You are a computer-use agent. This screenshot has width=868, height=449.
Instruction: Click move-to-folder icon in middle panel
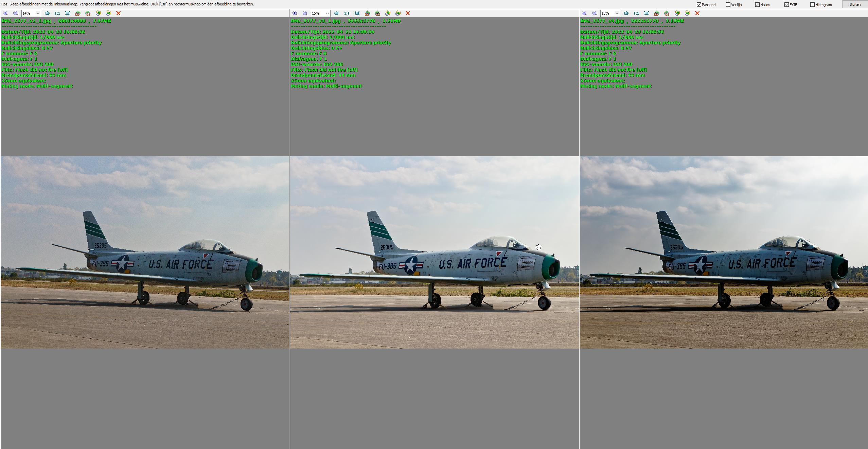(398, 13)
